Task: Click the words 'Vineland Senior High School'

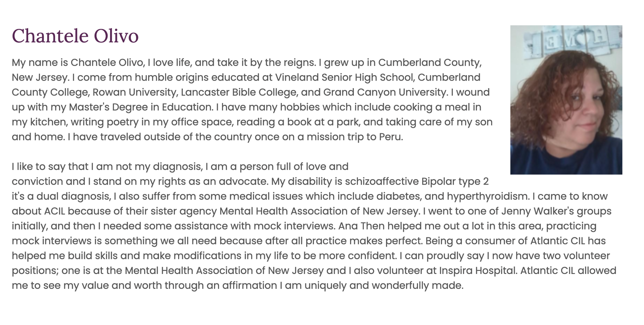Action: pyautogui.click(x=345, y=78)
